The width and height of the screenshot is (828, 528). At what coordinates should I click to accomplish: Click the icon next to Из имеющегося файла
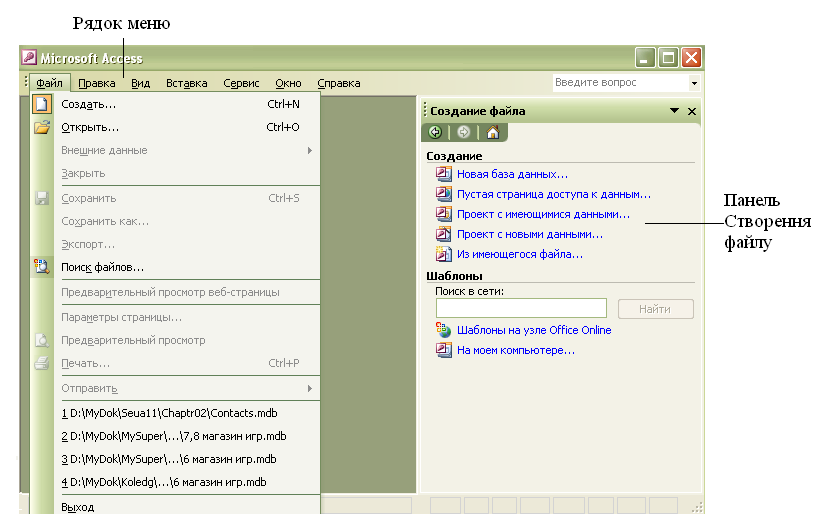pos(444,254)
